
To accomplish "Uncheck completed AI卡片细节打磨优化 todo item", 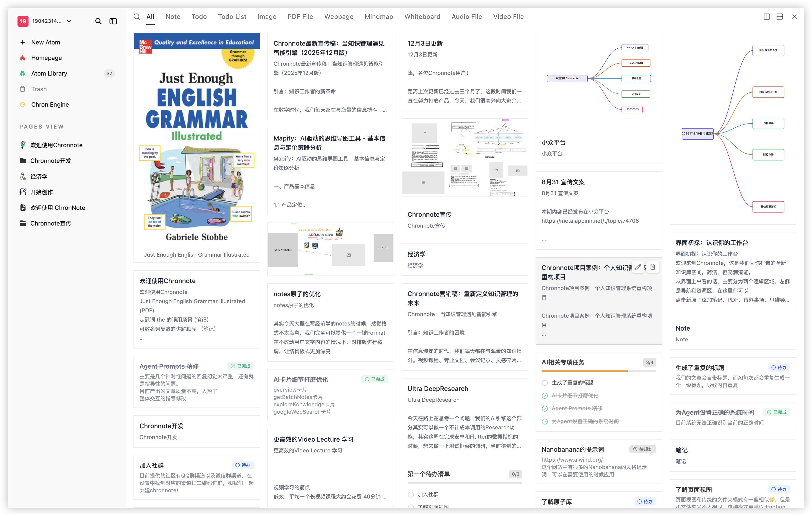I will point(545,396).
